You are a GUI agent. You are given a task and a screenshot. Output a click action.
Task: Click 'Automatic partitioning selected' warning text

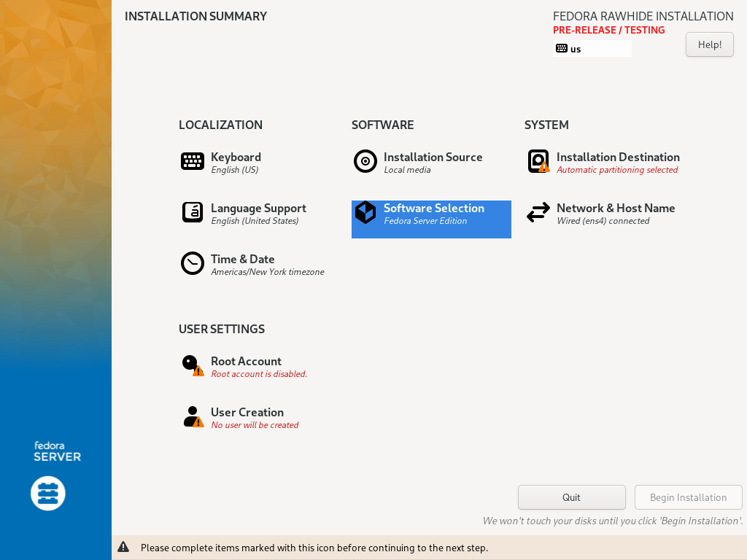617,170
